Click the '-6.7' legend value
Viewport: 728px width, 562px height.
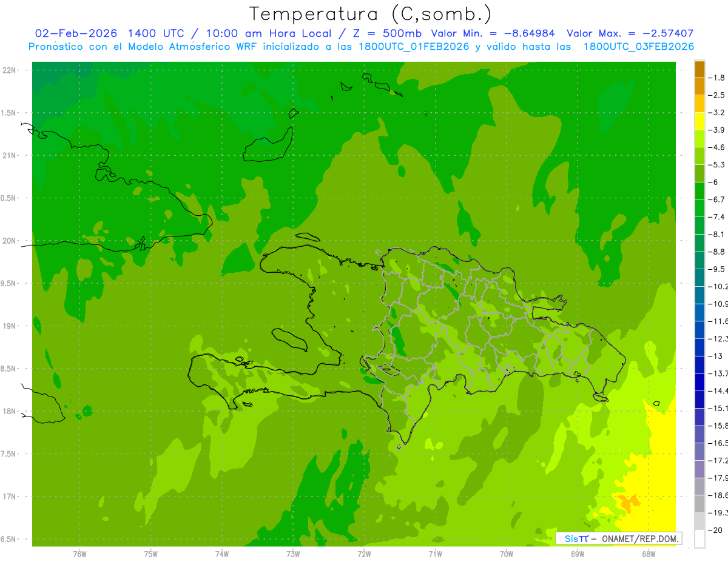pos(717,199)
